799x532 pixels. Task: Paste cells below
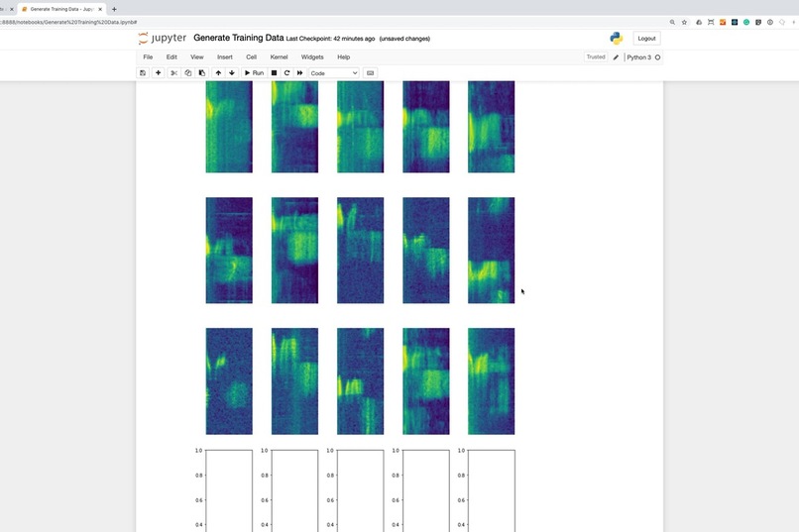click(202, 72)
